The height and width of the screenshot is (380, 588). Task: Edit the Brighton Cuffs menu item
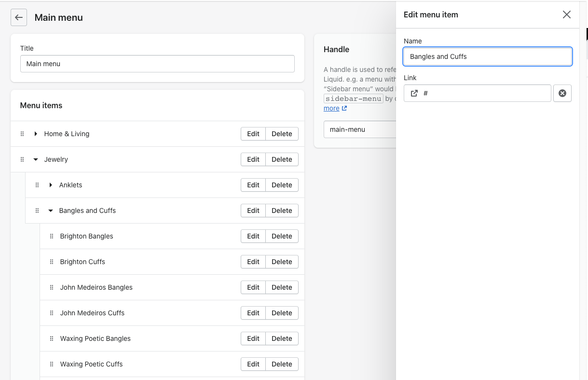pos(253,262)
